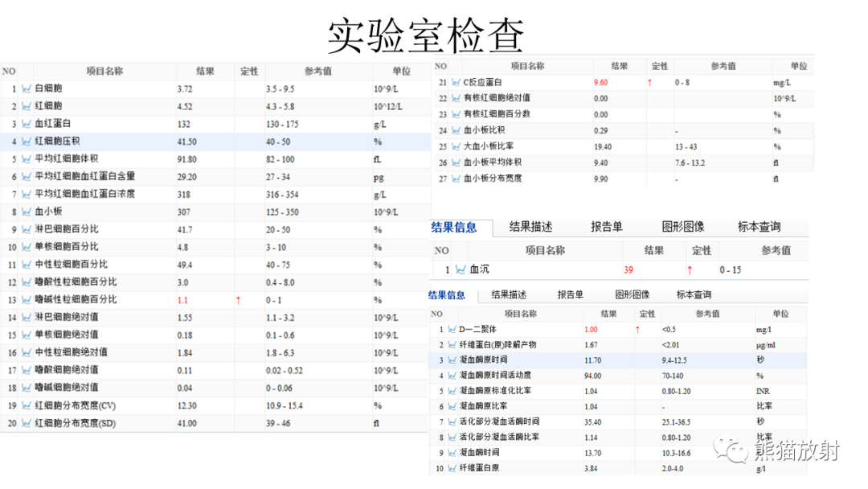Open the upper 图形图像 tab
The image size is (868, 489).
(683, 227)
